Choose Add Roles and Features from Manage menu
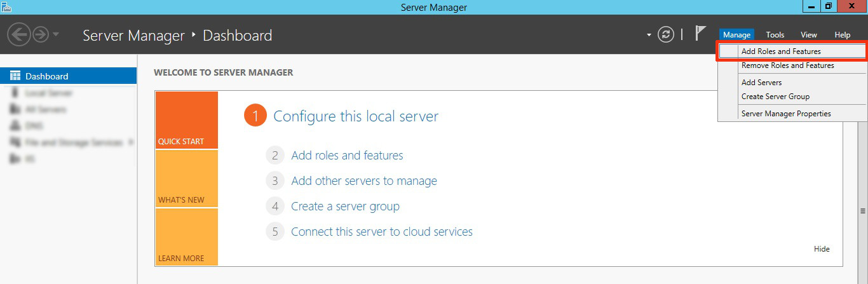The image size is (868, 284). pos(792,51)
